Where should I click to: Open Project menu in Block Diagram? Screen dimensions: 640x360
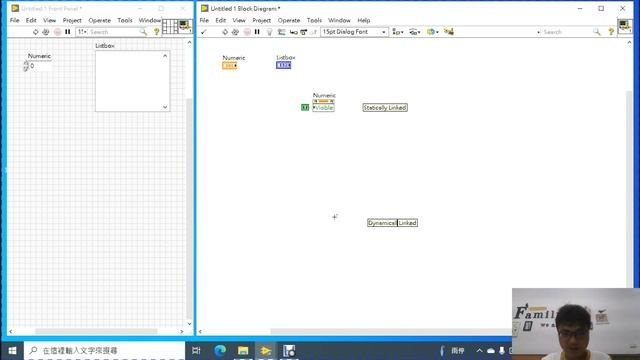pos(261,20)
